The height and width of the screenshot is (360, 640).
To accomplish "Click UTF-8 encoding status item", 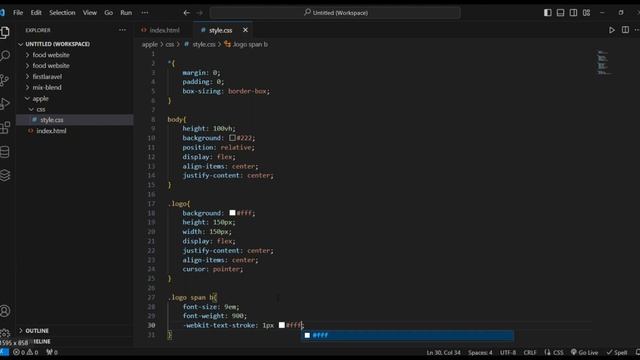I will pyautogui.click(x=508, y=352).
